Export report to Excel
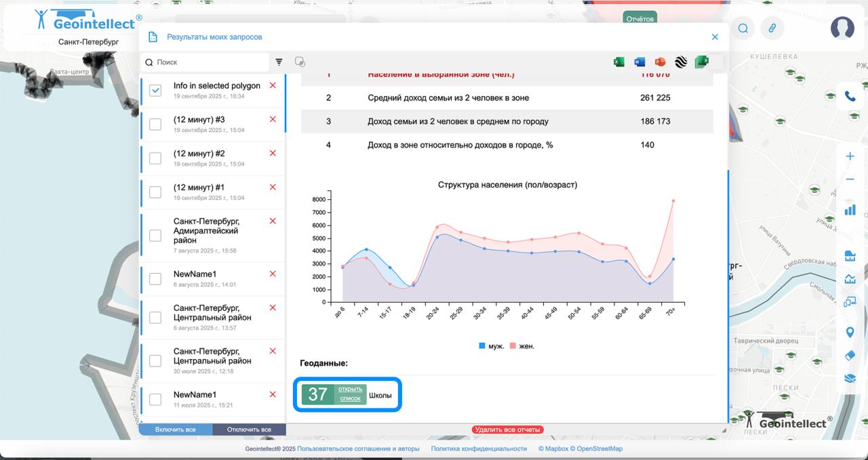868x460 pixels. tap(619, 62)
